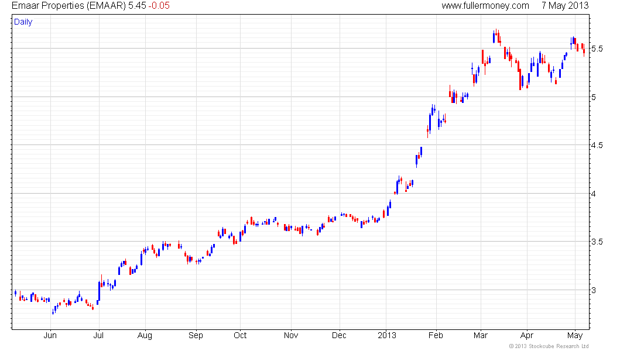The height and width of the screenshot is (351, 644).
Task: Click the Feb label on time axis
Action: coord(436,335)
